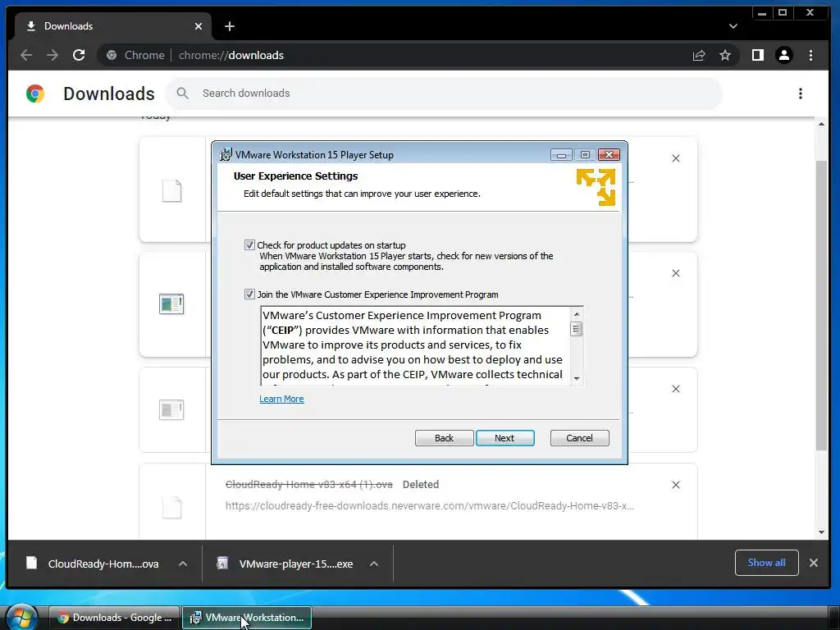This screenshot has height=630, width=840.
Task: Click search magnifier icon in Downloads
Action: click(183, 94)
